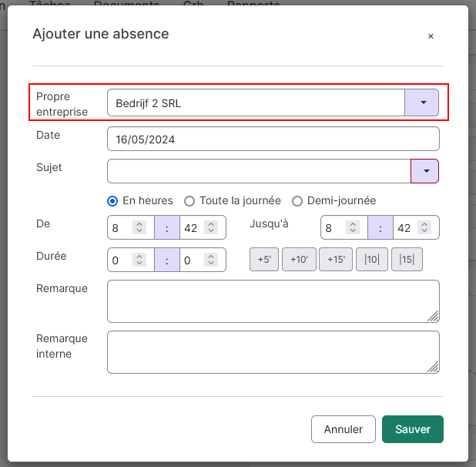
Task: Click inside the Remarque interne text area
Action: click(x=273, y=352)
